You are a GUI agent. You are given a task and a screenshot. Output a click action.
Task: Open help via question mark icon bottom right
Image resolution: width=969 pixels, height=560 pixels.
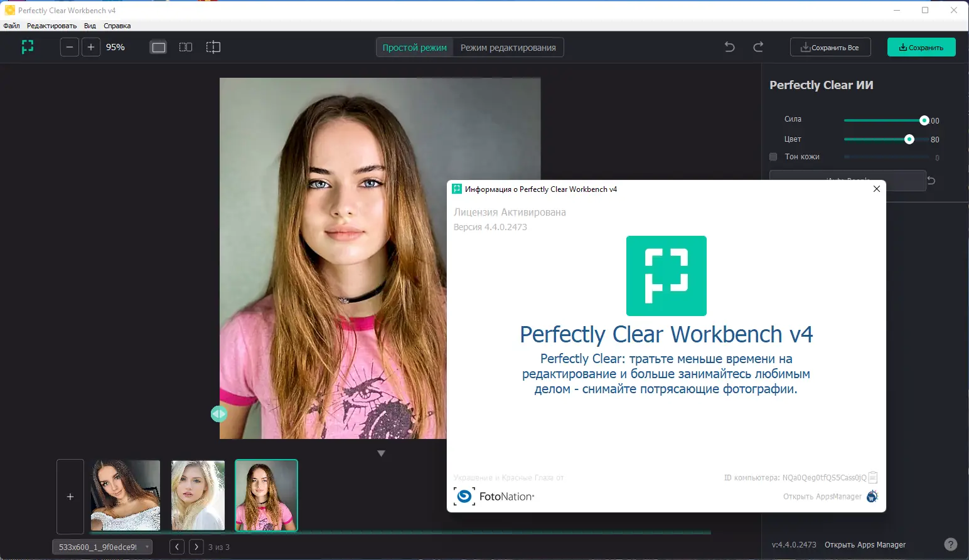952,544
